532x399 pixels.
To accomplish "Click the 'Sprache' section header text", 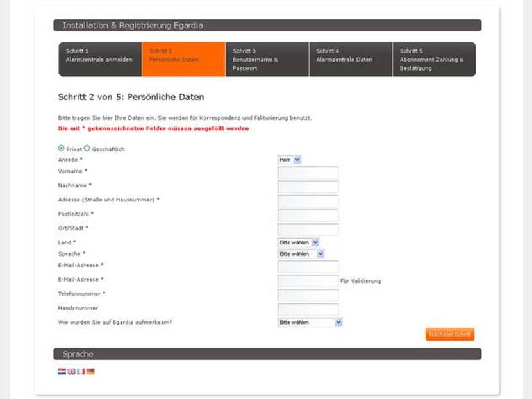I will pos(78,354).
